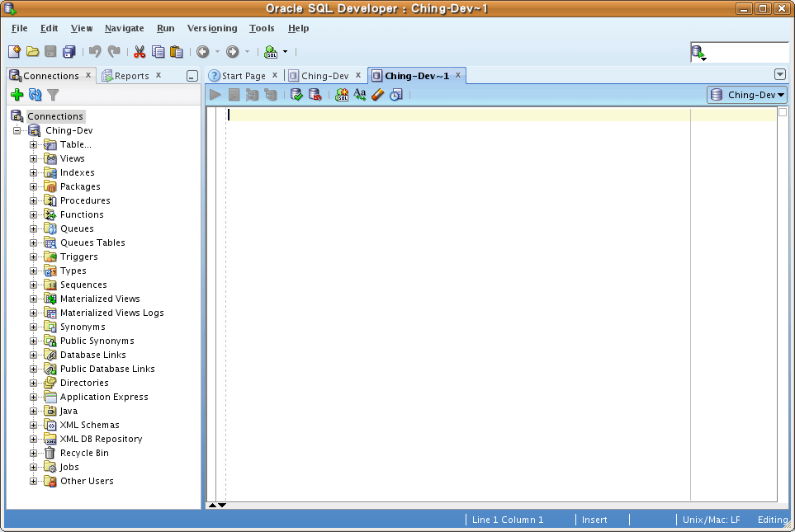This screenshot has height=532, width=795.
Task: Minimize the Connections panel
Action: pyautogui.click(x=192, y=76)
